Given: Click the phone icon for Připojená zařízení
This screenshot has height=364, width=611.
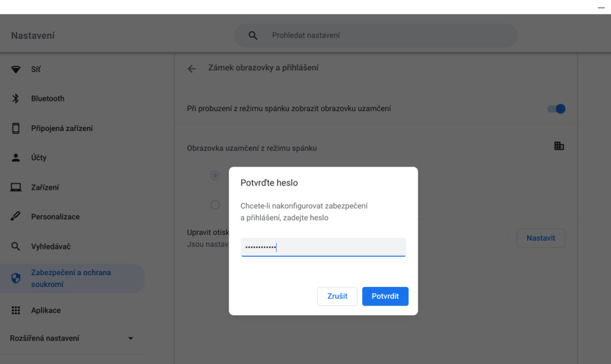Looking at the screenshot, I should pyautogui.click(x=16, y=128).
